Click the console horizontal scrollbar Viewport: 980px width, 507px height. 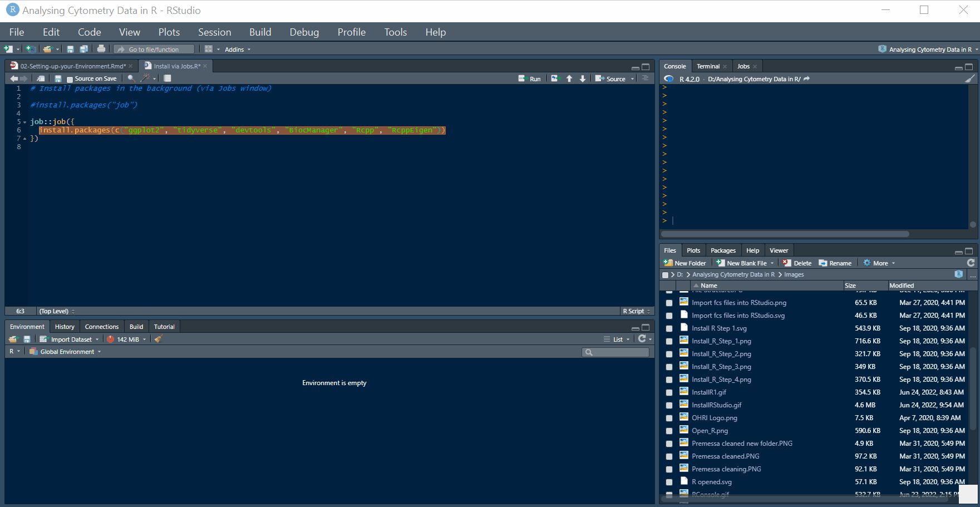click(785, 234)
